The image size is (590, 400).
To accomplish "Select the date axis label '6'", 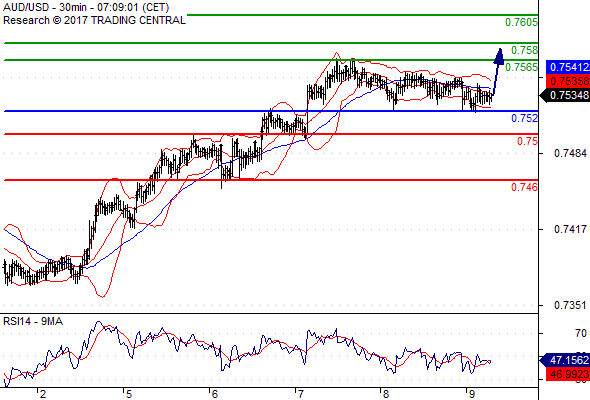I will coord(214,394).
